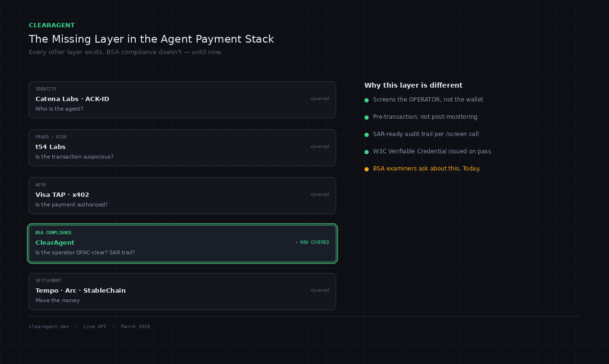Click the "covered" status on Auth card
Screen dimensions: 609x364
pos(320,194)
